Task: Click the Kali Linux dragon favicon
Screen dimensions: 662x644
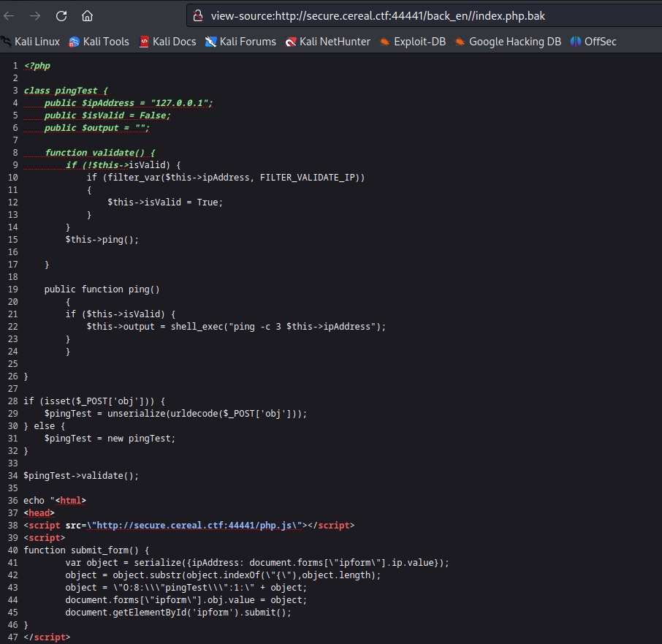Action: 7,42
